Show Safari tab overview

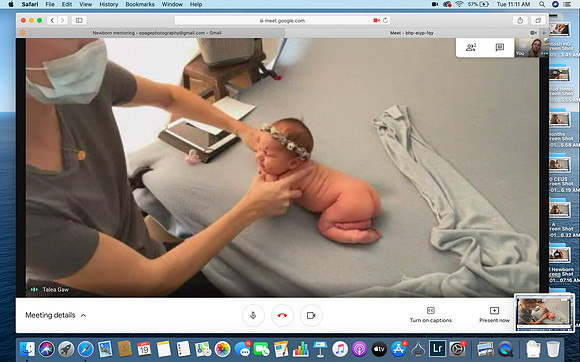click(538, 20)
